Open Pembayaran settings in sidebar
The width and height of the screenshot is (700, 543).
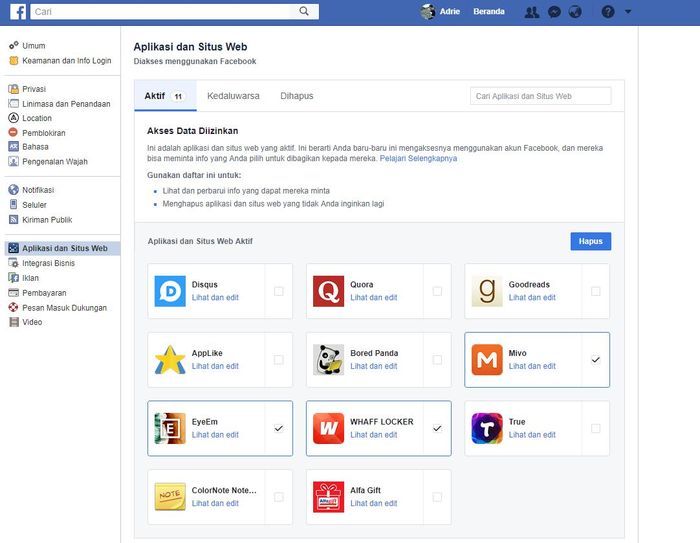[x=44, y=293]
